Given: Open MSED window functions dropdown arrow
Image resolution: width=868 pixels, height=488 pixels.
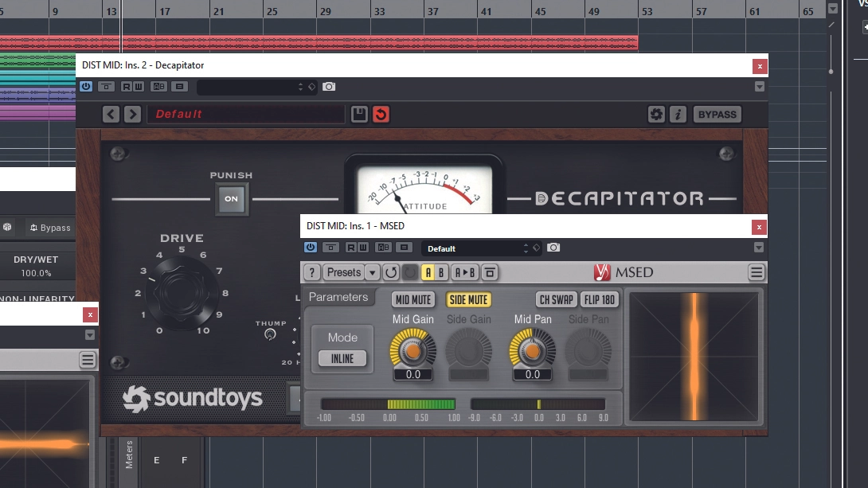Looking at the screenshot, I should (759, 248).
